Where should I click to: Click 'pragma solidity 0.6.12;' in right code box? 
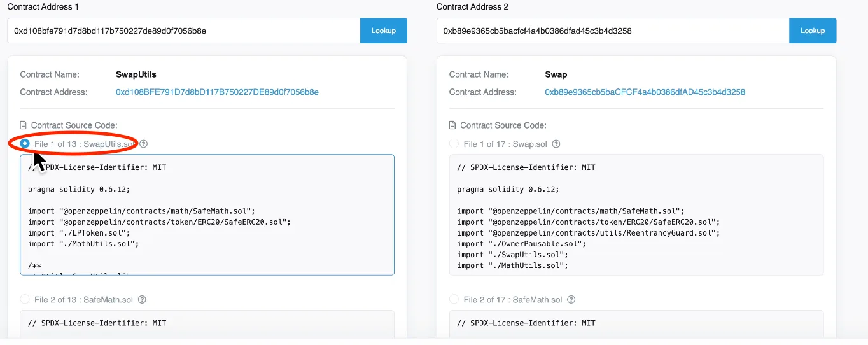tap(508, 189)
